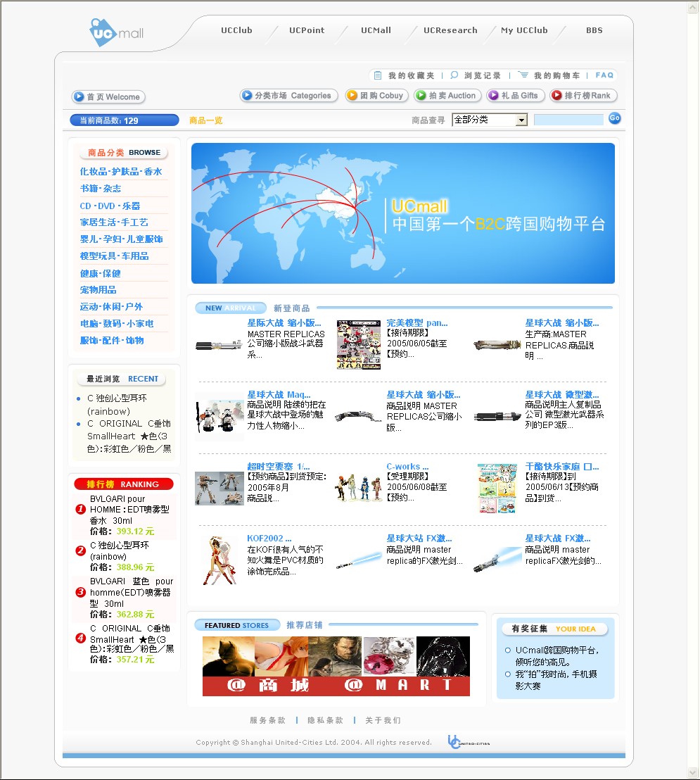The height and width of the screenshot is (780, 700).
Task: Open C-works figures thumbnail
Action: point(359,488)
